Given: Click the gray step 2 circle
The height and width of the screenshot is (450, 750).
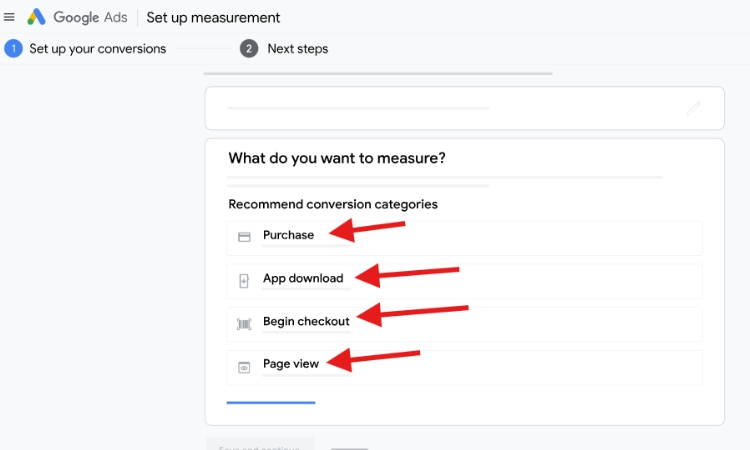Looking at the screenshot, I should 249,49.
